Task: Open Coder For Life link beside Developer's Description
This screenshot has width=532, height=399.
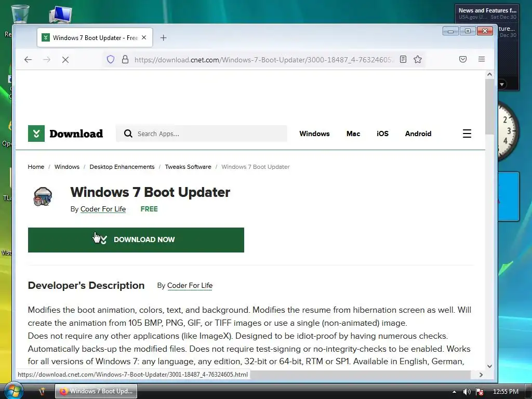Action: coord(190,286)
